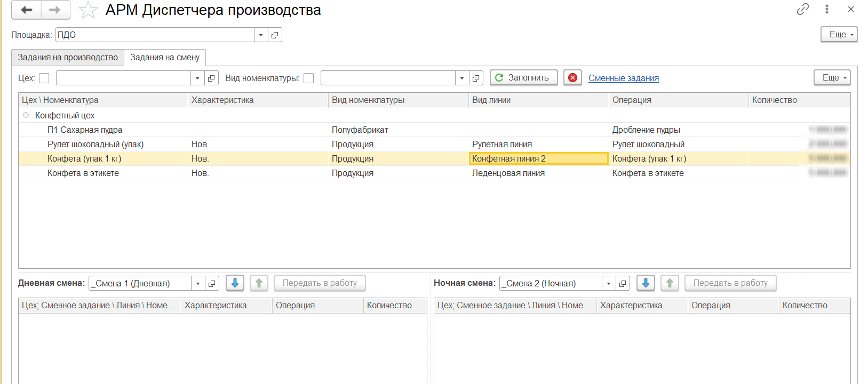The height and width of the screenshot is (384, 868).
Task: Open the Площадка ПДО item form icon
Action: (275, 35)
